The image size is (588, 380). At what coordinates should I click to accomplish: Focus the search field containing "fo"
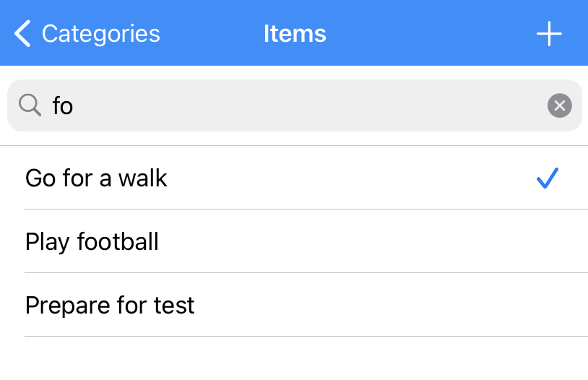295,105
